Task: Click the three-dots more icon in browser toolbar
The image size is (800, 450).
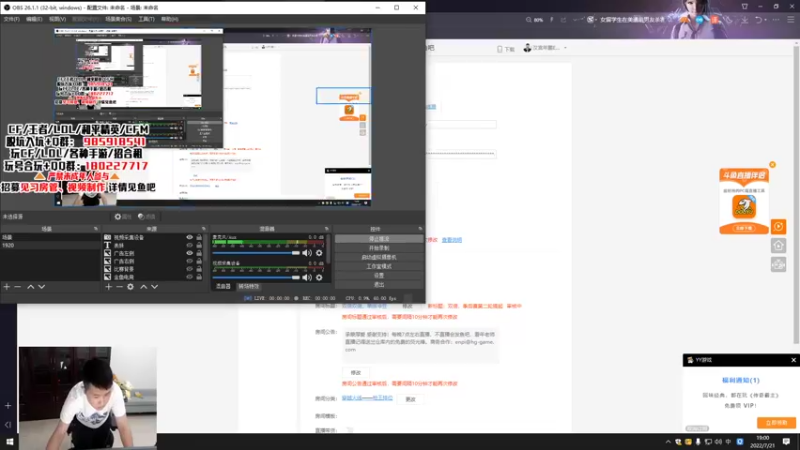Action: click(x=776, y=20)
